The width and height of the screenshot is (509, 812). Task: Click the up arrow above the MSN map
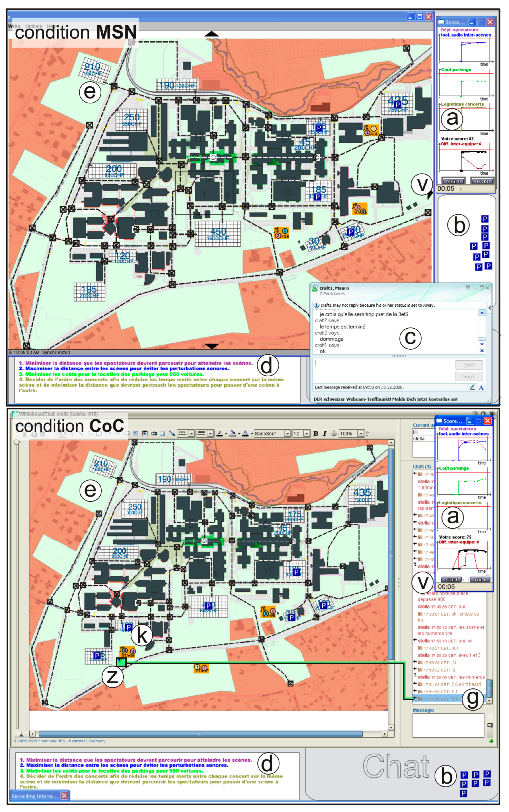coord(212,34)
